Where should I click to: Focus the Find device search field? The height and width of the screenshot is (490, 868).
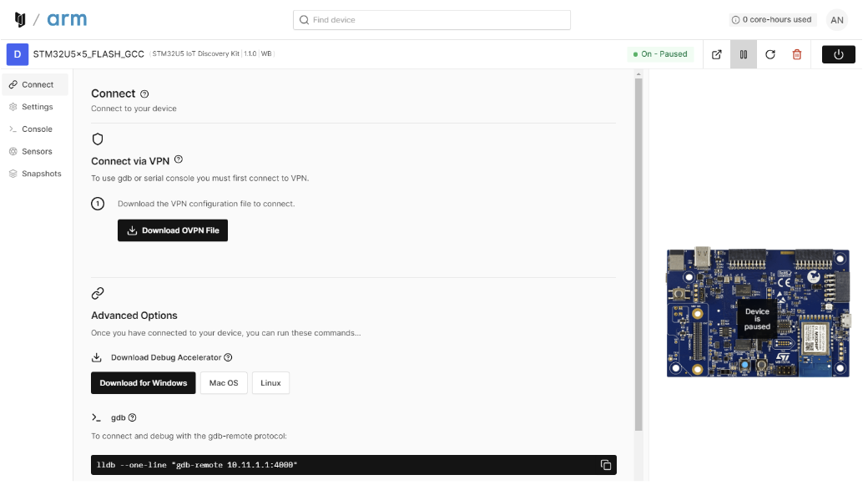[x=431, y=20]
